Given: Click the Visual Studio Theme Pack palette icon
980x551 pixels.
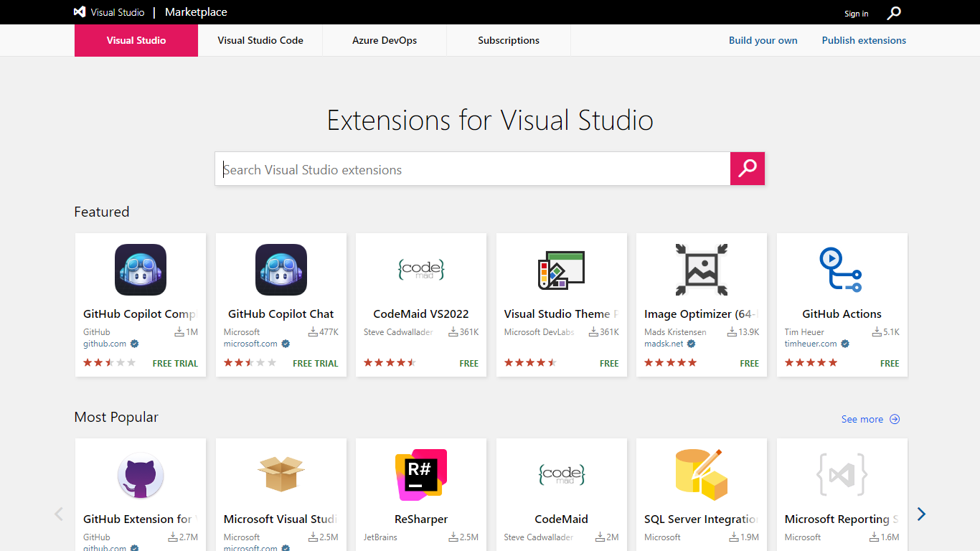Looking at the screenshot, I should pyautogui.click(x=562, y=270).
